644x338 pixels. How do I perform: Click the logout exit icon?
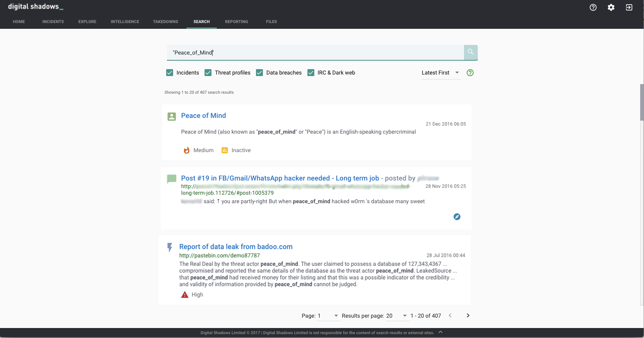tap(629, 7)
